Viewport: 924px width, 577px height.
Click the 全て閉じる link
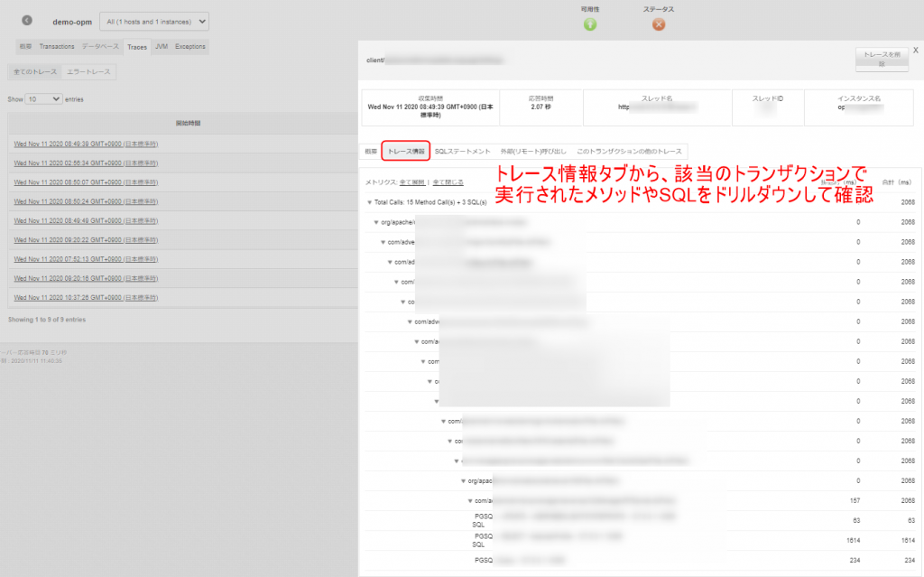[448, 182]
